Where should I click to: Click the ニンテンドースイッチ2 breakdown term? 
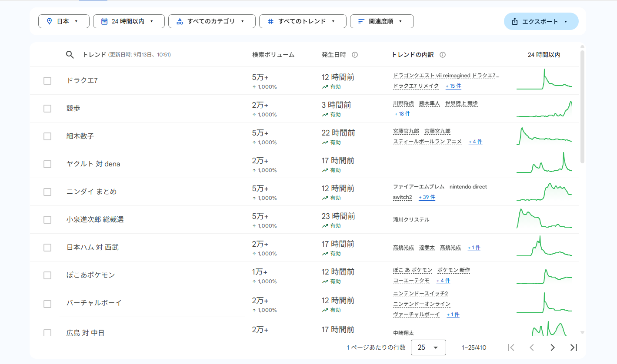pyautogui.click(x=420, y=294)
